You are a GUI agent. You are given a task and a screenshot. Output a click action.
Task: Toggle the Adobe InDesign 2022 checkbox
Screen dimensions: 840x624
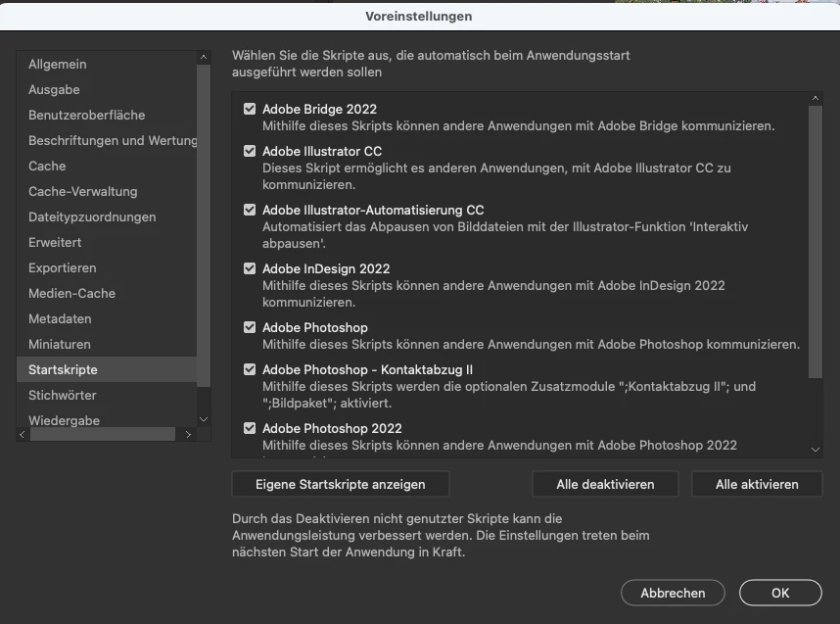250,268
